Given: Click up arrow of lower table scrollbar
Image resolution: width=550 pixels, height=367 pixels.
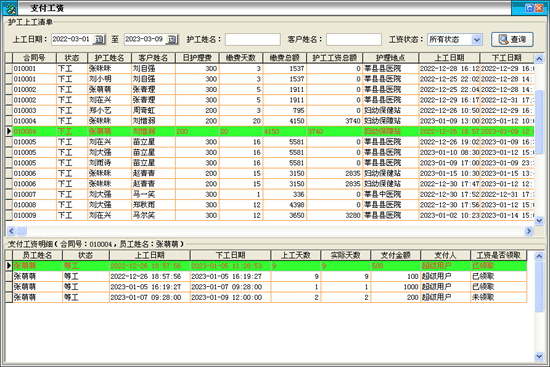Looking at the screenshot, I should 539,256.
